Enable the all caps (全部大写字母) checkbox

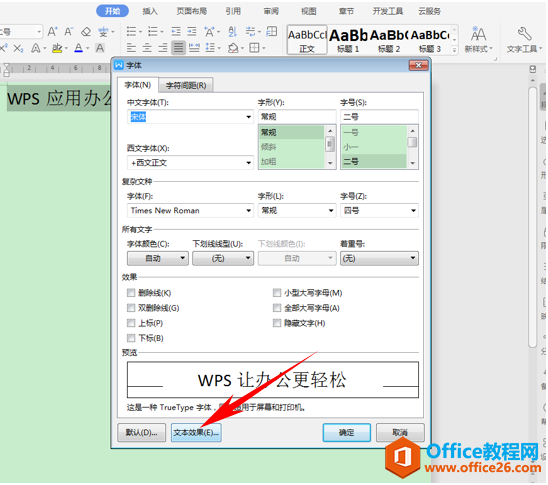[x=277, y=308]
